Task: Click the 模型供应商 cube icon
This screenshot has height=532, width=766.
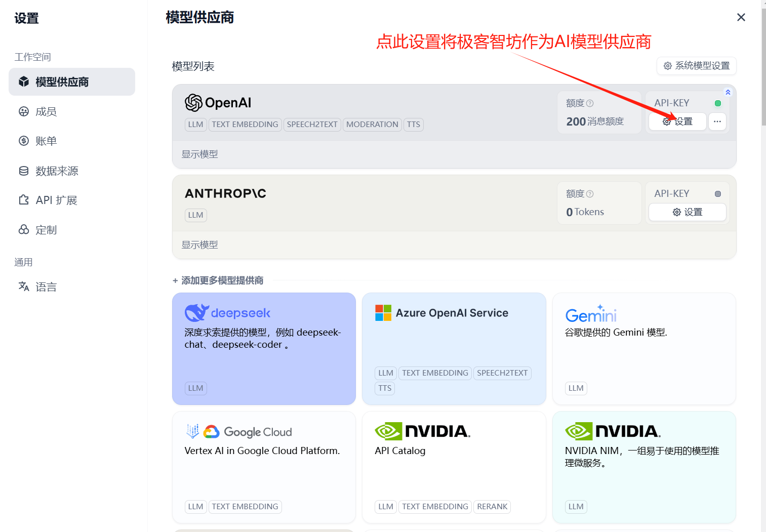Action: pyautogui.click(x=24, y=81)
